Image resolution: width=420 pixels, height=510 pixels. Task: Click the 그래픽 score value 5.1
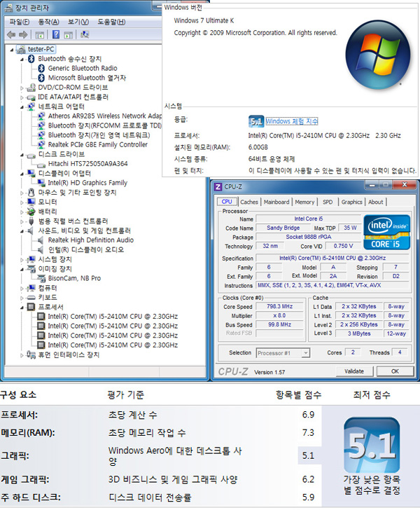click(308, 455)
